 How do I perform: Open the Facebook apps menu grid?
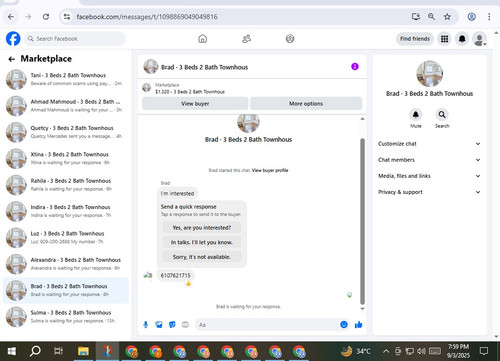444,39
